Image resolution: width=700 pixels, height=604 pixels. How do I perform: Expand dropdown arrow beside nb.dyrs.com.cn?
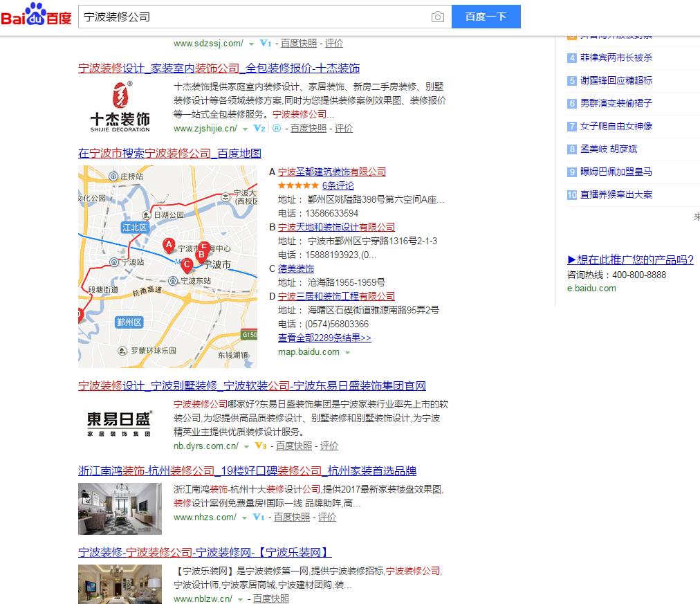[246, 446]
